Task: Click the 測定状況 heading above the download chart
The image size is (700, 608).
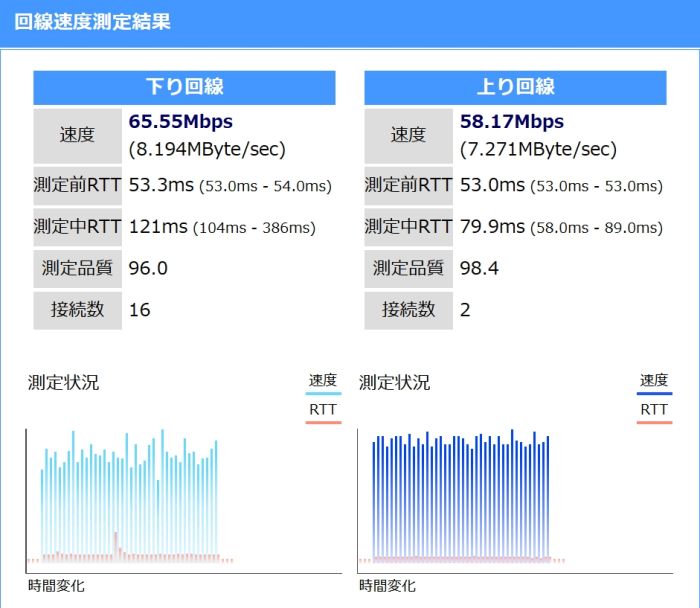Action: (63, 383)
